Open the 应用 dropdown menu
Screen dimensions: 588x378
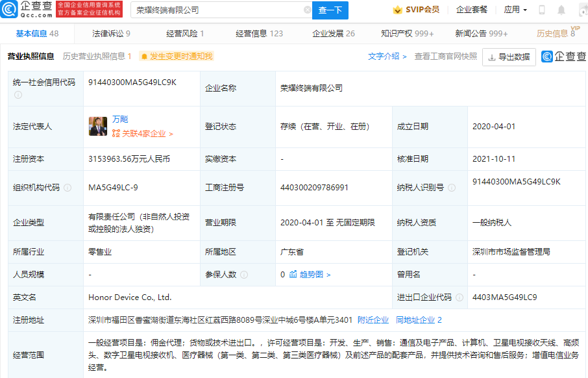coord(515,10)
